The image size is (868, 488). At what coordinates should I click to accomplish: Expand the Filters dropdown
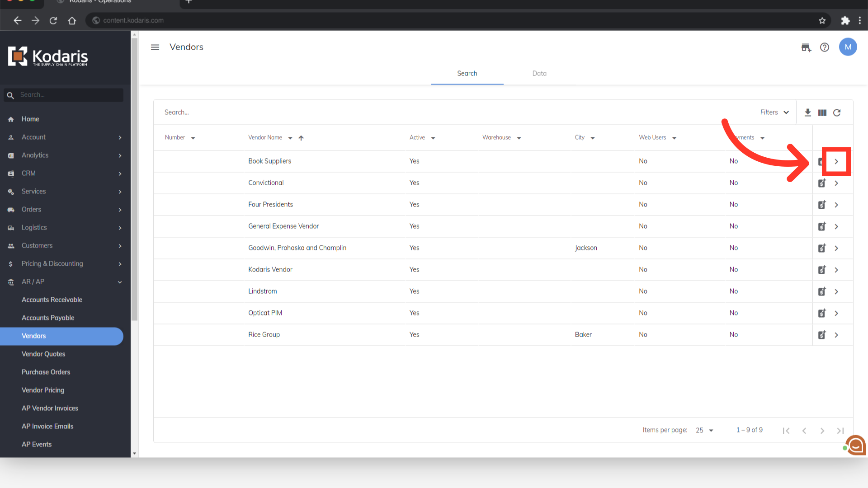774,113
